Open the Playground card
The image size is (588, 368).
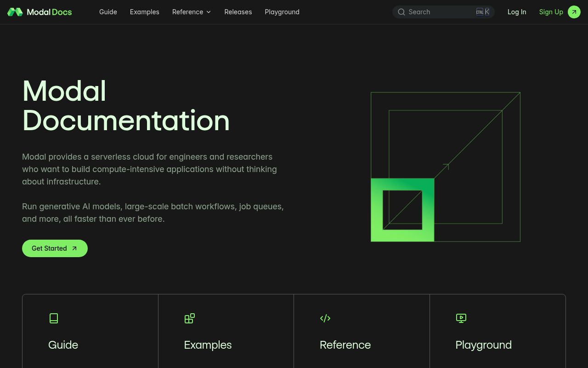click(498, 331)
